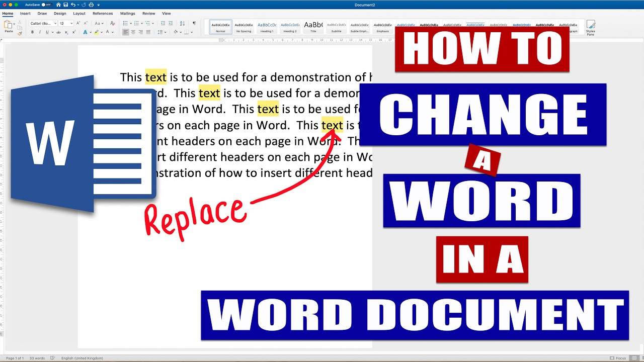Open the Home ribbon tab
The height and width of the screenshot is (362, 644).
click(x=8, y=14)
